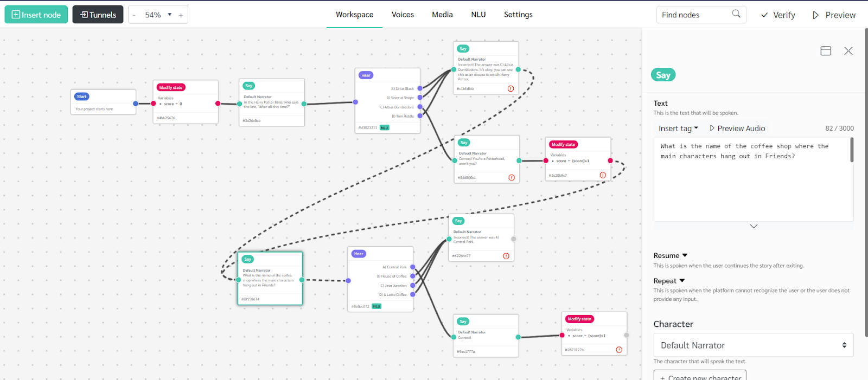The width and height of the screenshot is (868, 380).
Task: Click the window layout icon in side panel
Action: 826,51
